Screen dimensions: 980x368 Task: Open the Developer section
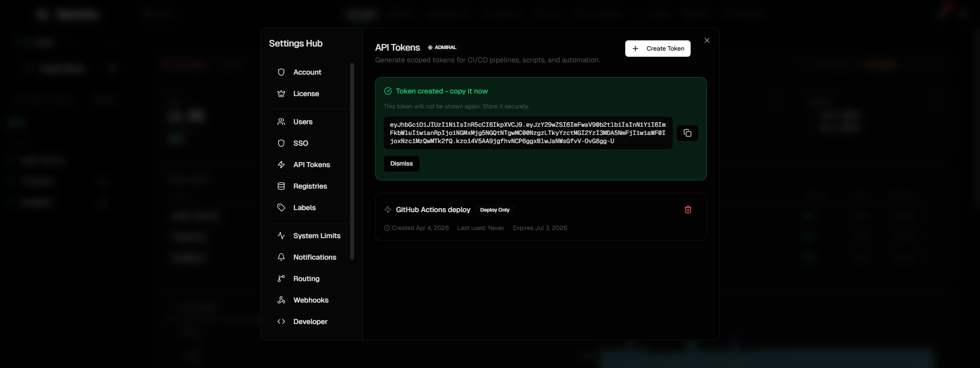pos(309,321)
